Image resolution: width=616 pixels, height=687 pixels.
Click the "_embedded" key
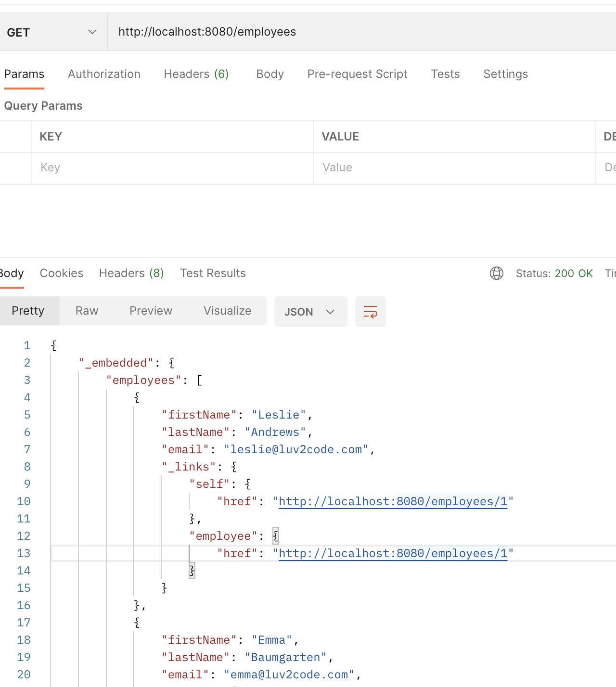point(116,363)
